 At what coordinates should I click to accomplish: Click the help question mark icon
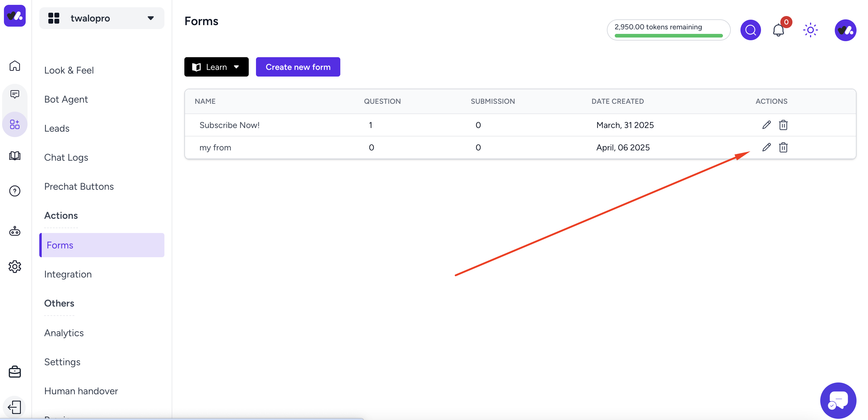pyautogui.click(x=15, y=191)
